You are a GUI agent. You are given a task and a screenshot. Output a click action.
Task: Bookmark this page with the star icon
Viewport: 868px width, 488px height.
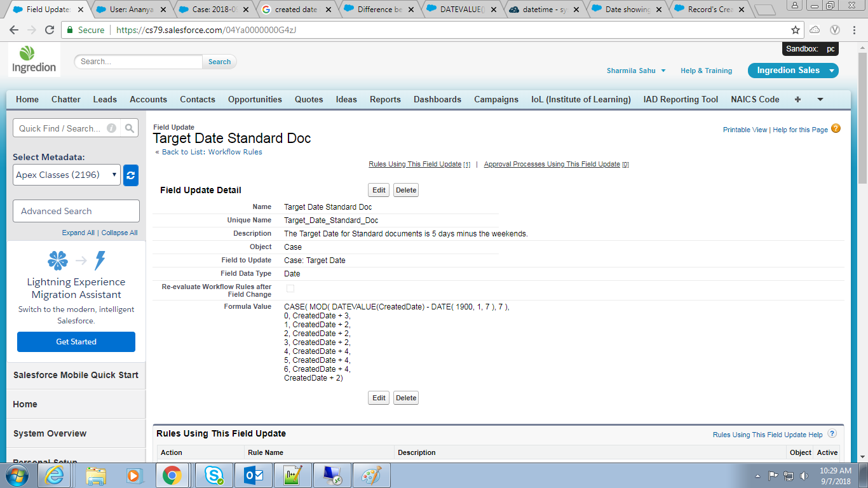(x=795, y=30)
